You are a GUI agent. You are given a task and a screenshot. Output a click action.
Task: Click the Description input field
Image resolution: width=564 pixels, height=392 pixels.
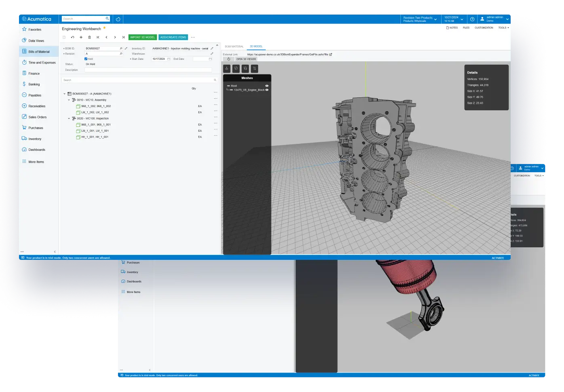148,70
